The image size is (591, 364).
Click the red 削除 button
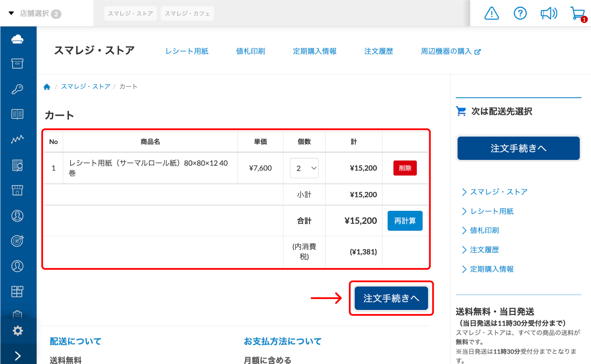coord(405,168)
